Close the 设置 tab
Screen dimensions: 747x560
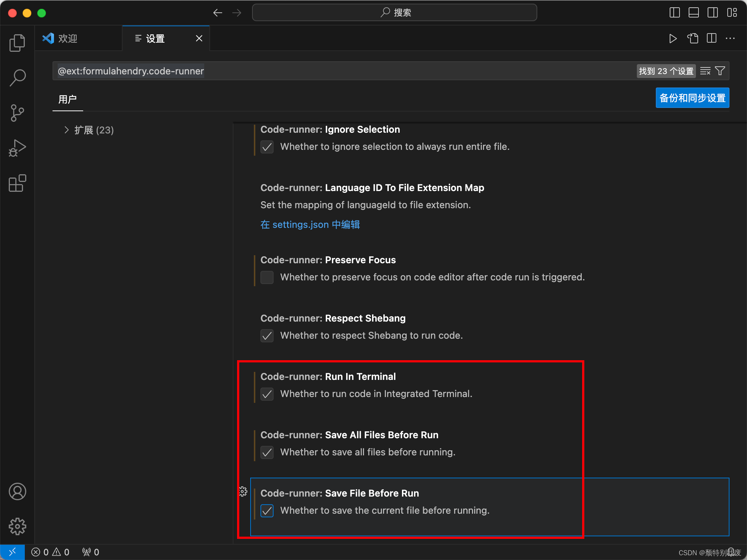[199, 38]
